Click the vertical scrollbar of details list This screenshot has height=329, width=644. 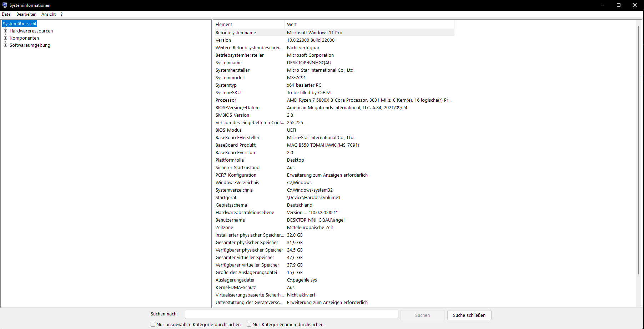pos(639,150)
